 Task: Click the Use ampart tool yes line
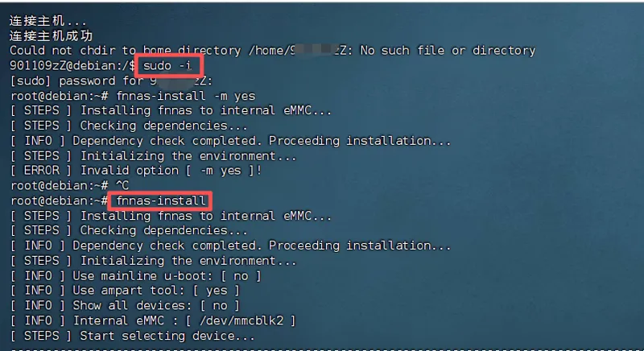click(126, 291)
